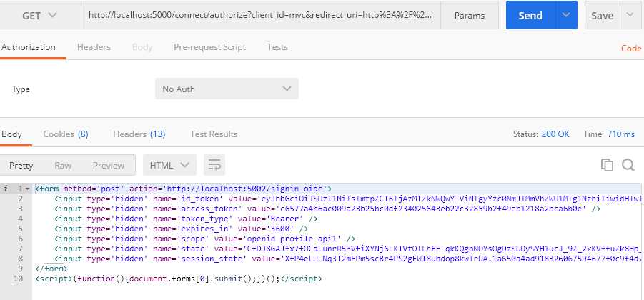Click the script submit line 10
This screenshot has height=300, width=644.
point(179,279)
